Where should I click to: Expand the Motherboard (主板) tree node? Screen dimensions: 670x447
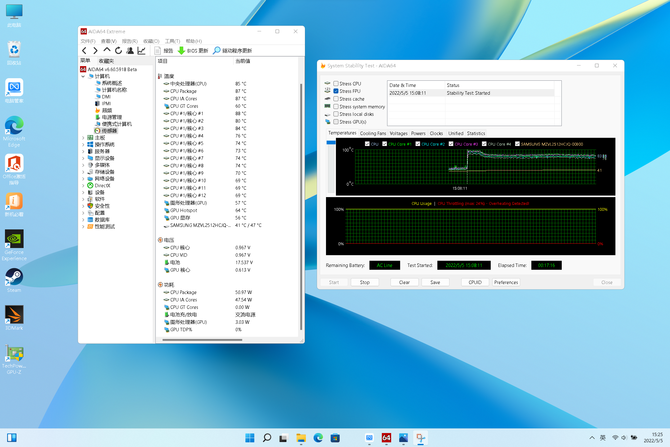(x=83, y=138)
